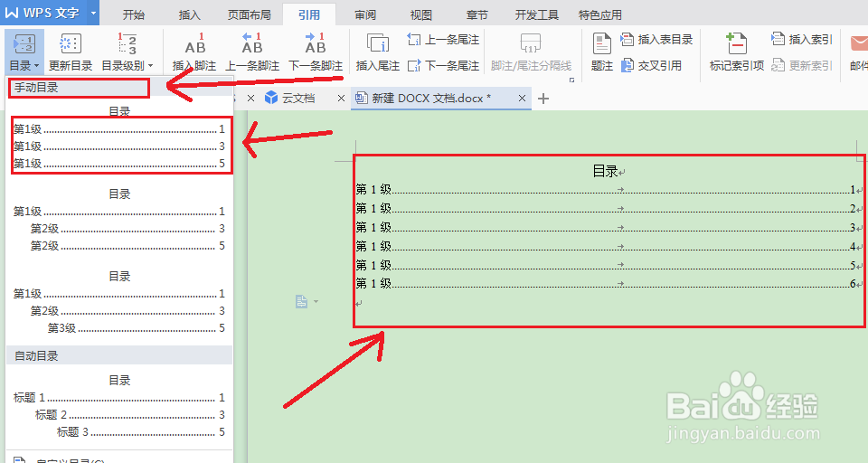Click 标记索引项 mark index entry
Image resolution: width=868 pixels, height=463 pixels.
click(x=737, y=52)
